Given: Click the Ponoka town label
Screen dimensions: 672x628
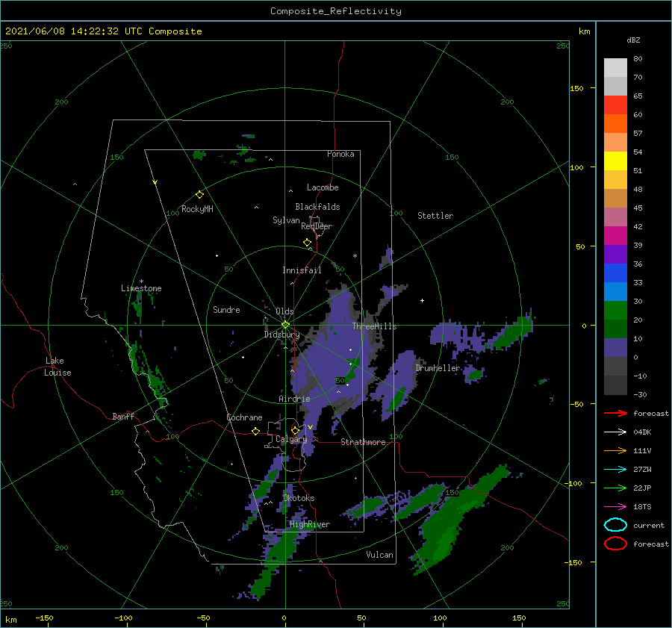Looking at the screenshot, I should [340, 154].
